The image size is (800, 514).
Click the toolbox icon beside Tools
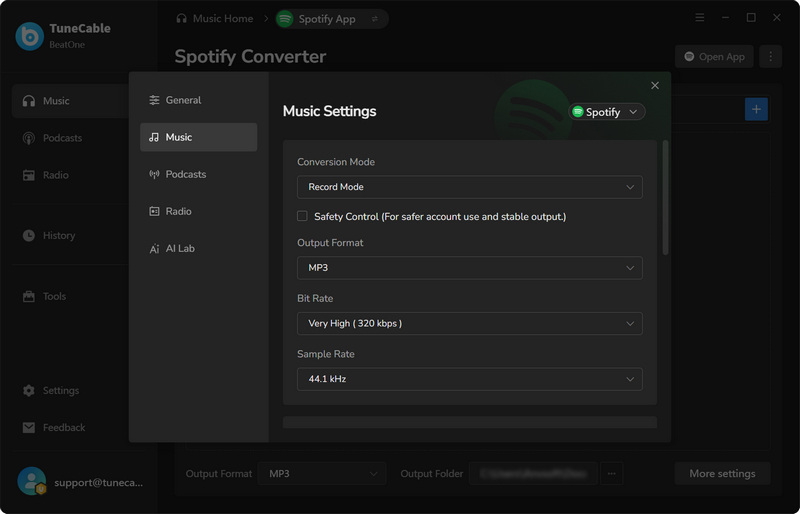[x=29, y=296]
